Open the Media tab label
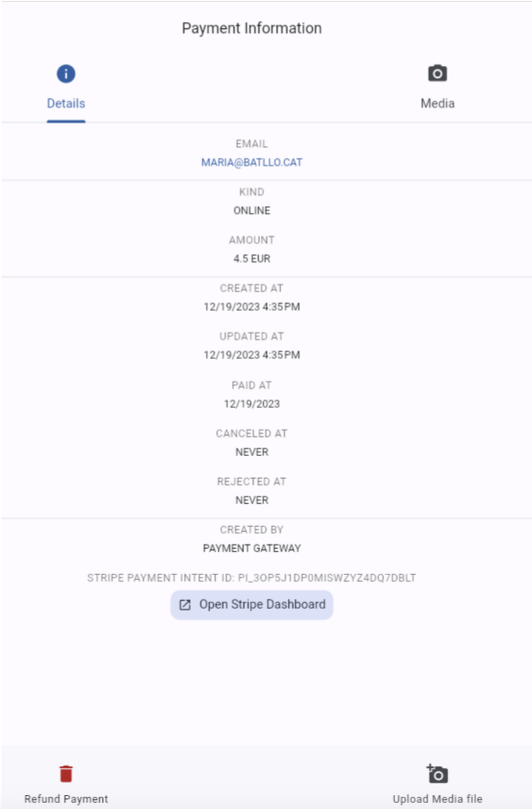This screenshot has height=809, width=532. pyautogui.click(x=438, y=103)
